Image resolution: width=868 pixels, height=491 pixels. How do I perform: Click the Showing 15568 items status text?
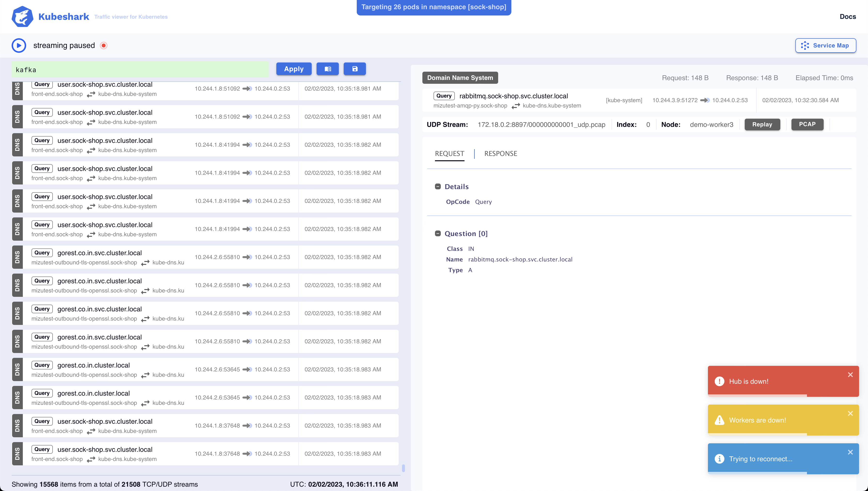click(x=105, y=484)
